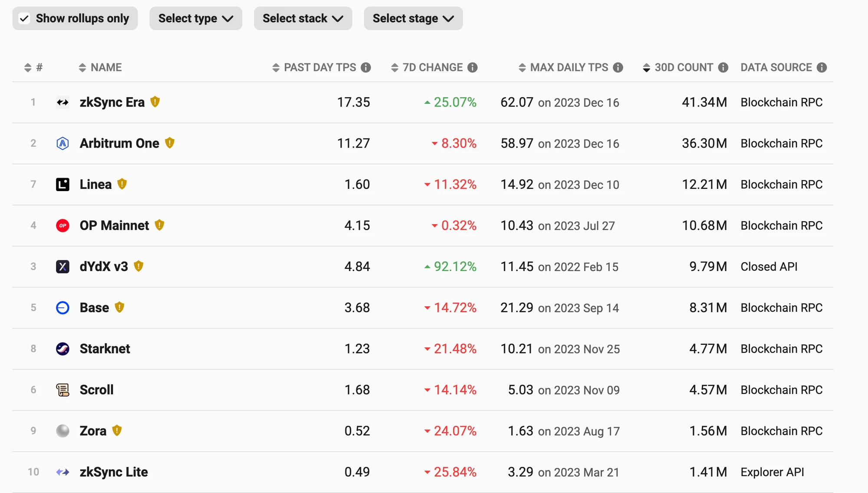Click the DATA SOURCE info icon
The image size is (868, 493).
822,67
